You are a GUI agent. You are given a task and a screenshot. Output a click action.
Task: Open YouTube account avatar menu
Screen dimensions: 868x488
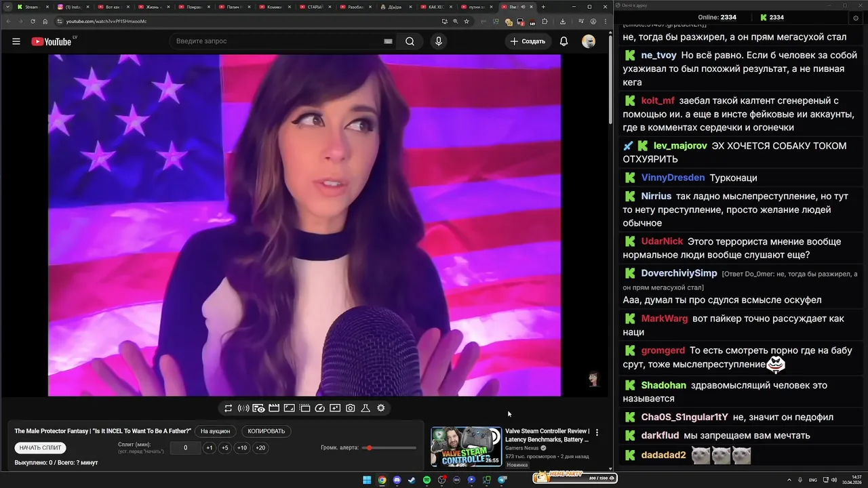point(589,41)
